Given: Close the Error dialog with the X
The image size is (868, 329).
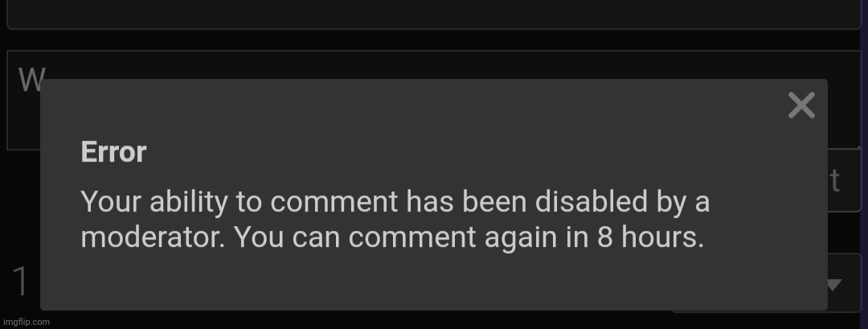Looking at the screenshot, I should [x=801, y=105].
